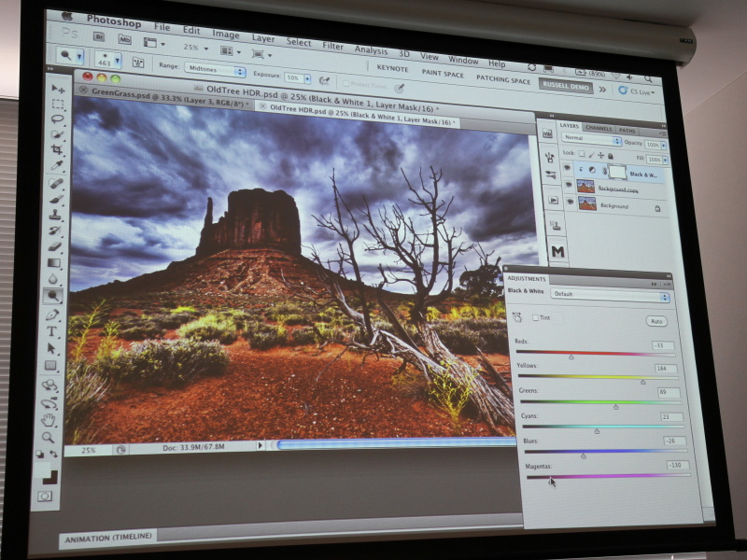747x560 pixels.
Task: Select the 3D Camera Rotate tool
Action: 49,403
